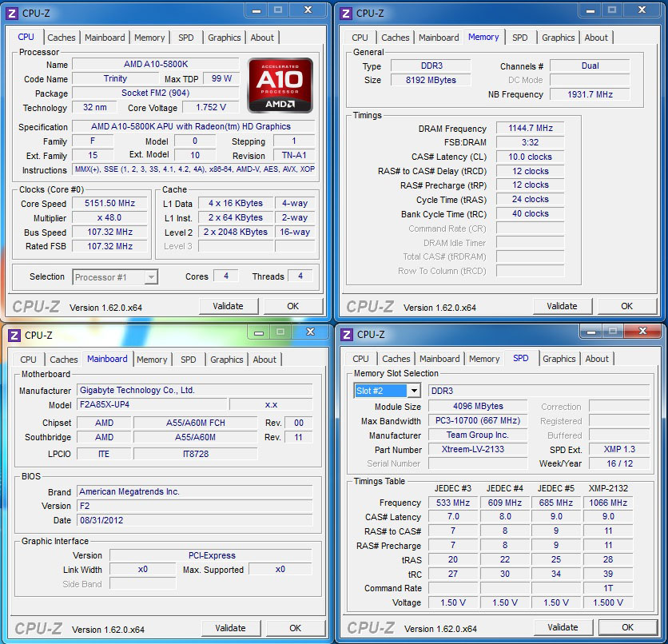This screenshot has height=644, width=668.
Task: Click the Code Name value Trinity
Action: [x=115, y=78]
